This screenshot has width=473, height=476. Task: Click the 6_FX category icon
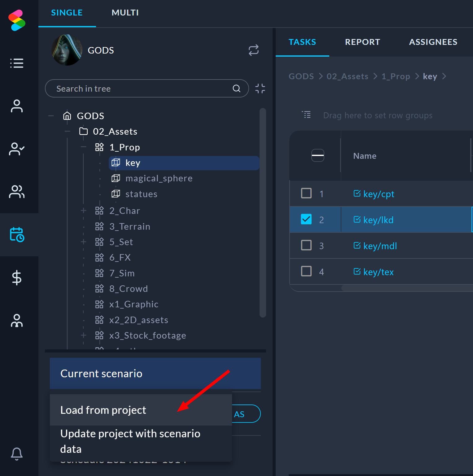click(x=99, y=257)
